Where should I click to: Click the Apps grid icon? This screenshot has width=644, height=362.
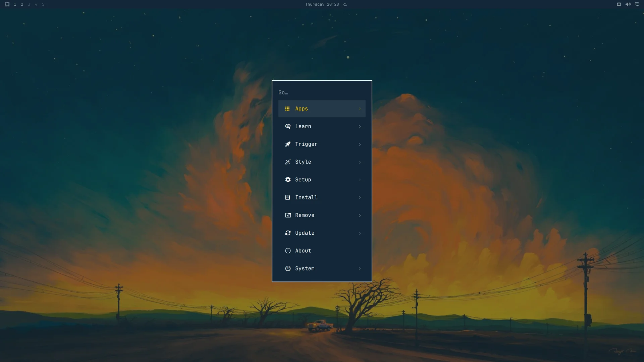(287, 109)
